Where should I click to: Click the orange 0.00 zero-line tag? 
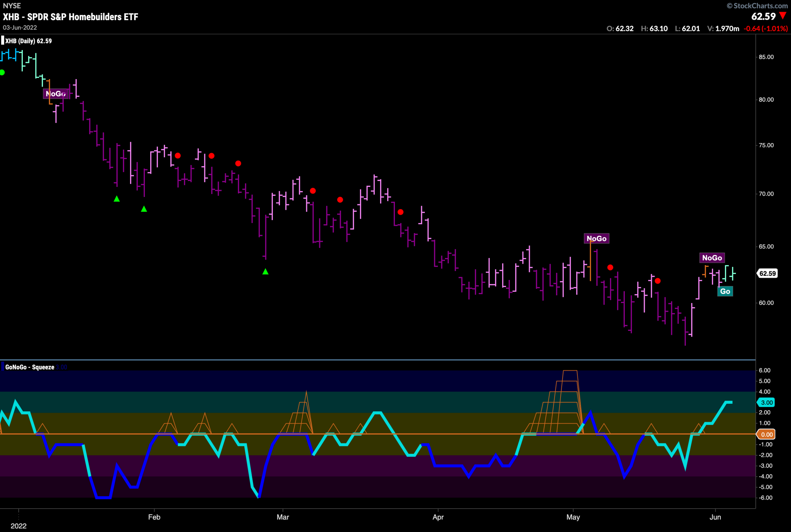766,434
